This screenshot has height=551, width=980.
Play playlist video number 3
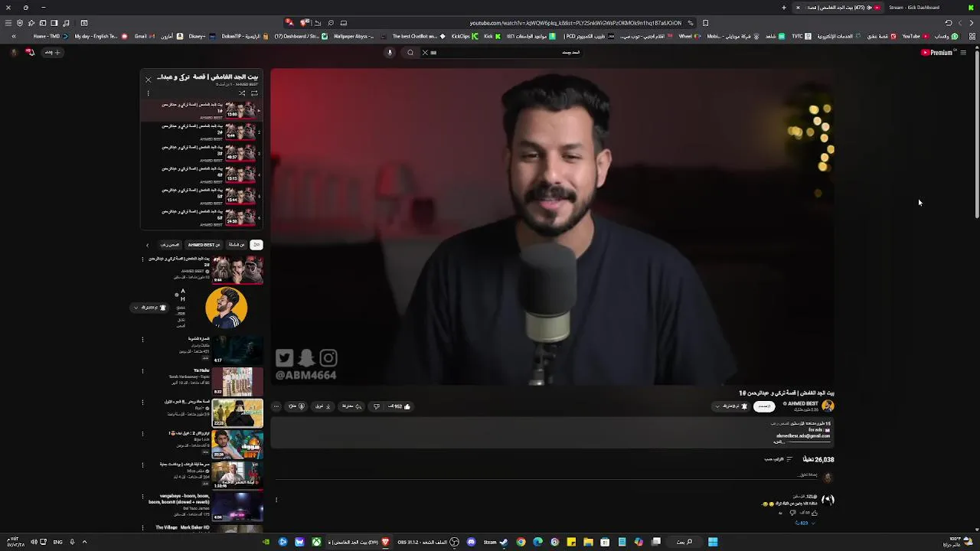[x=202, y=153]
